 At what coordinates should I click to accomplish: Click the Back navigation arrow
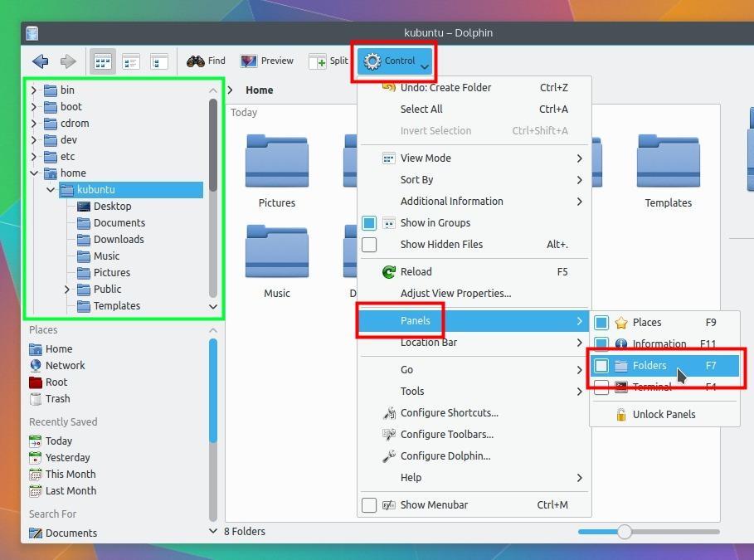39,61
